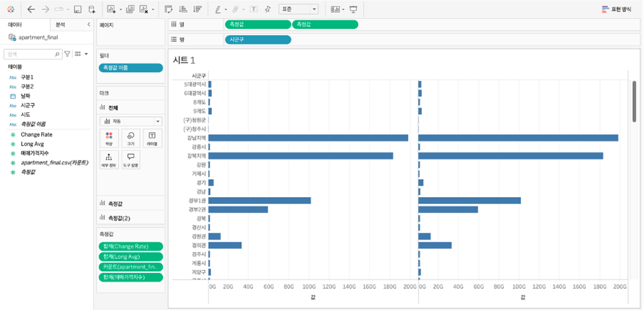Click the group members paperclip icon
Screen dimensions: 644x310
235,9
